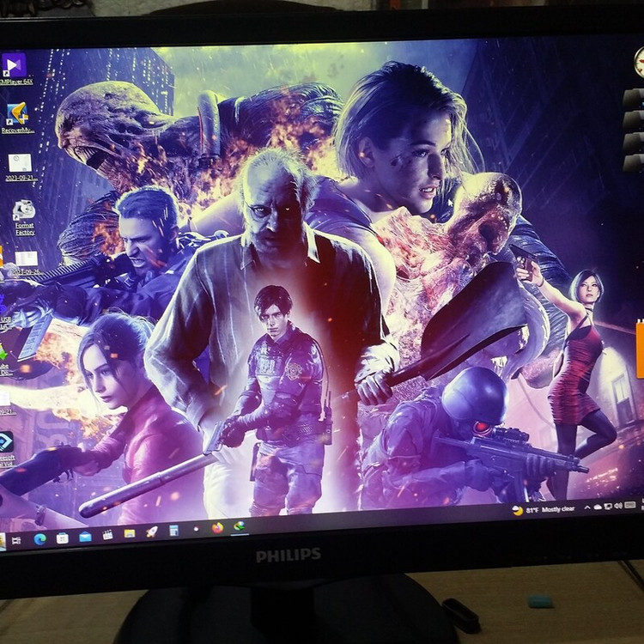Open the yellow folder icon in taskbar

click(x=129, y=533)
